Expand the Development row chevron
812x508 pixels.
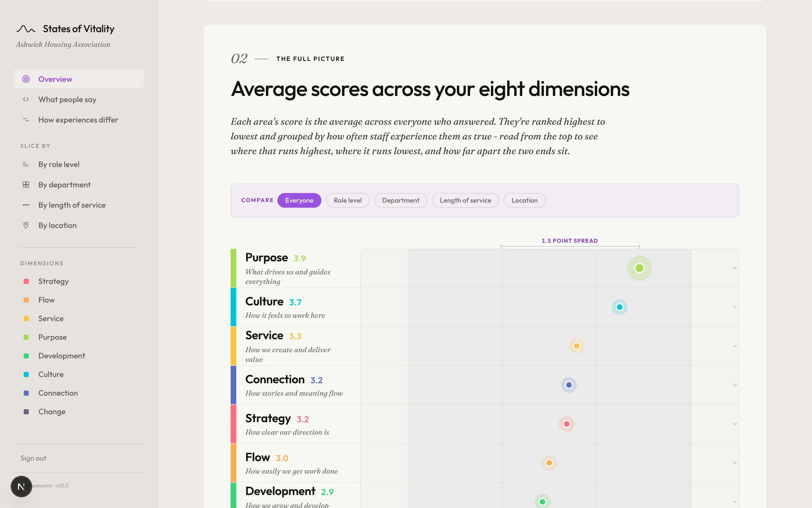click(735, 502)
